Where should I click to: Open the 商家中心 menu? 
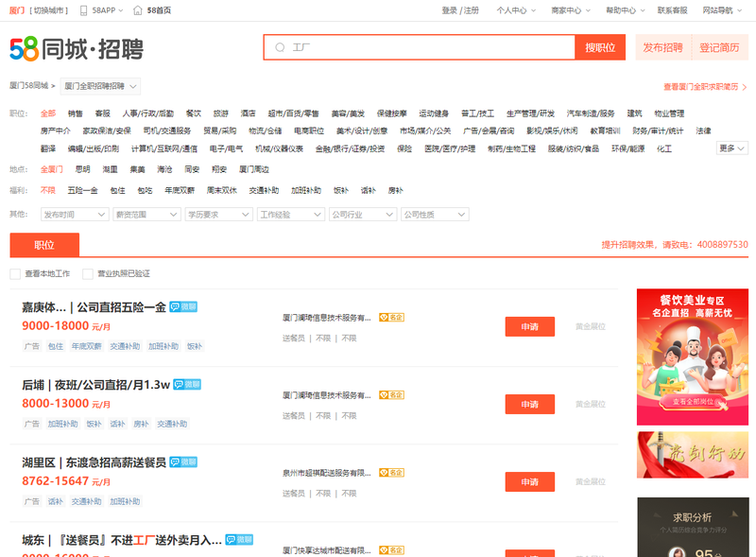coord(571,10)
